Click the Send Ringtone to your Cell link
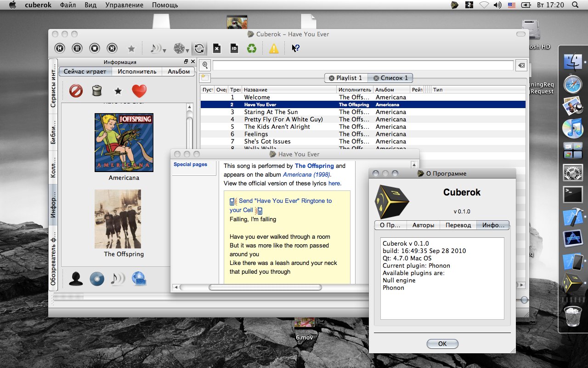This screenshot has width=588, height=368. 281,205
